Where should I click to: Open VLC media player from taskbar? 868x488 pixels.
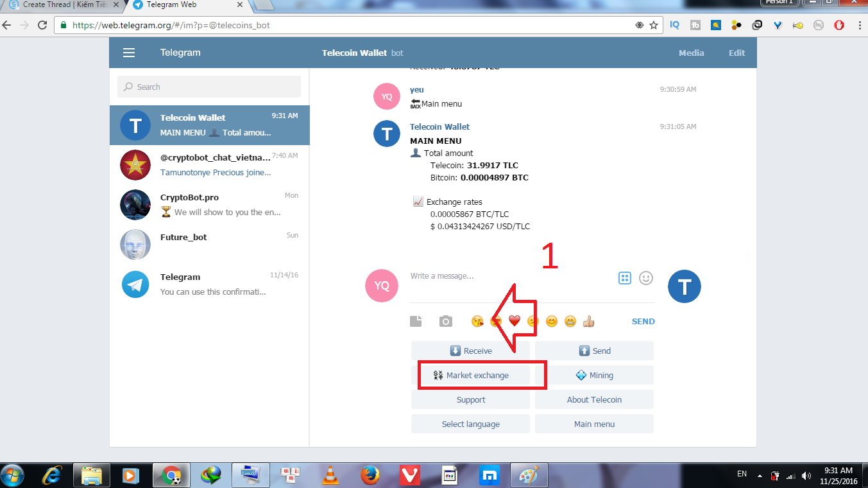(x=330, y=475)
